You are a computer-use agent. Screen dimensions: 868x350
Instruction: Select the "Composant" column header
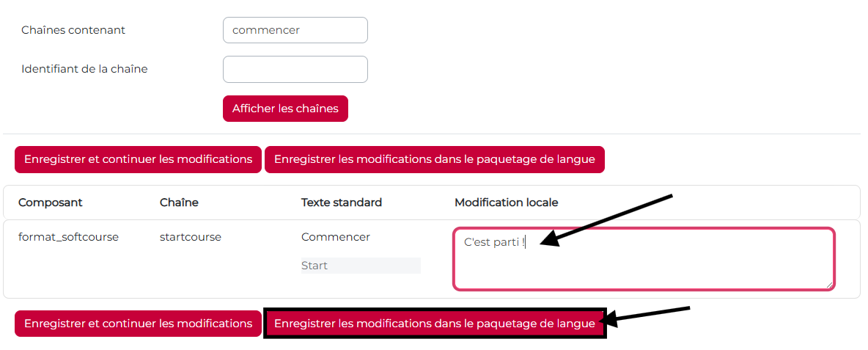(51, 203)
